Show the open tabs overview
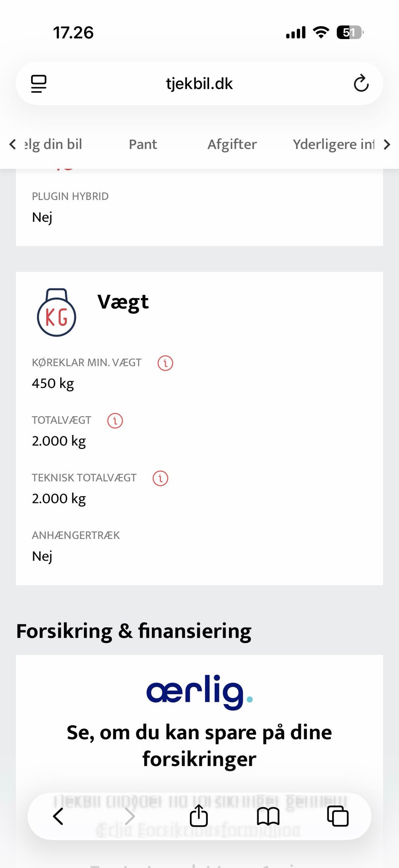This screenshot has height=868, width=399. (x=337, y=816)
